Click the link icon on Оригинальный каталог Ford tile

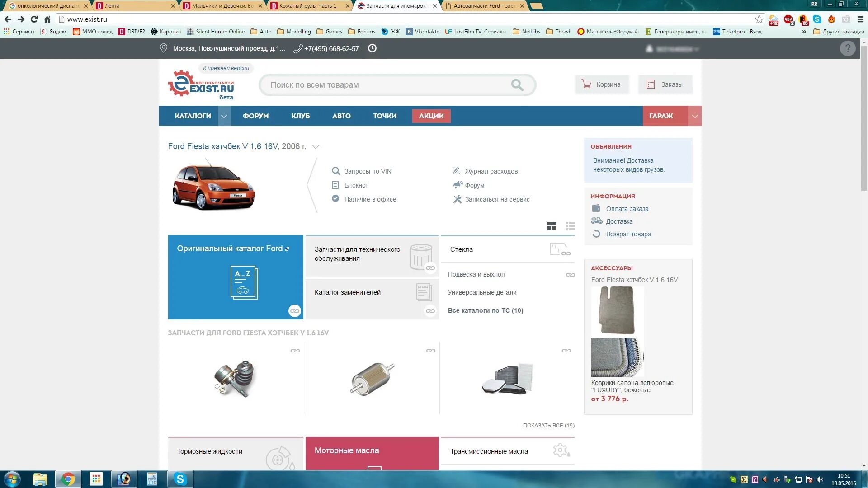pyautogui.click(x=295, y=311)
